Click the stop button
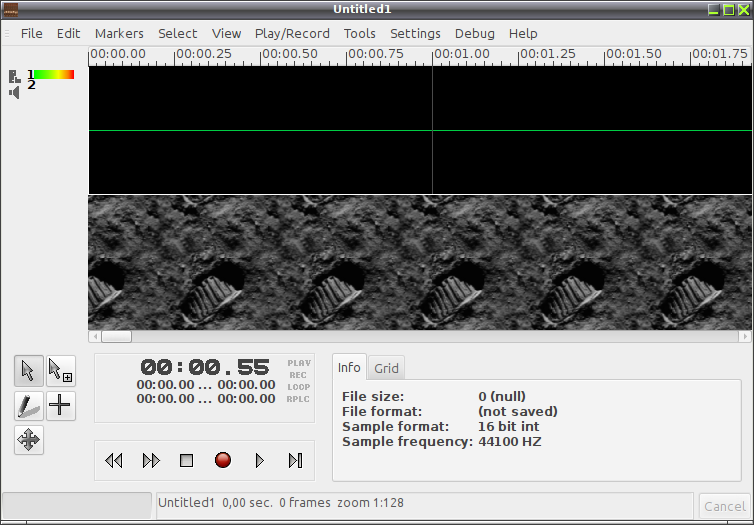The width and height of the screenshot is (754, 525). pyautogui.click(x=187, y=461)
